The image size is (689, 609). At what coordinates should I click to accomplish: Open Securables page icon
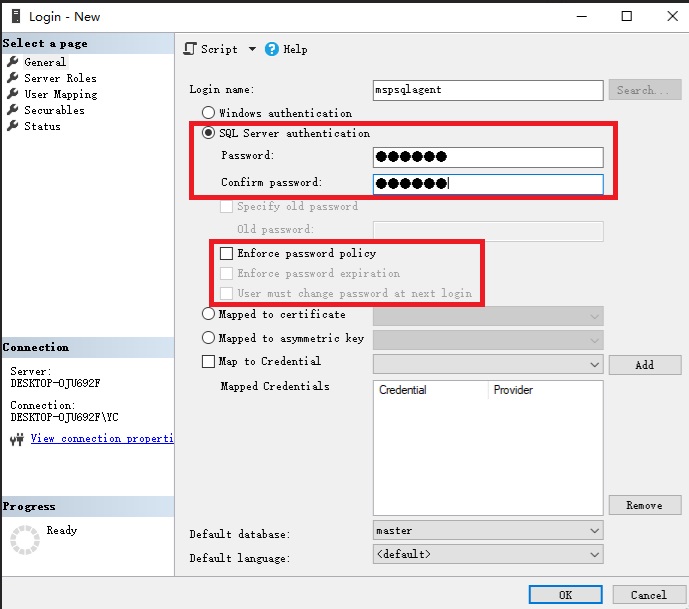pyautogui.click(x=13, y=110)
